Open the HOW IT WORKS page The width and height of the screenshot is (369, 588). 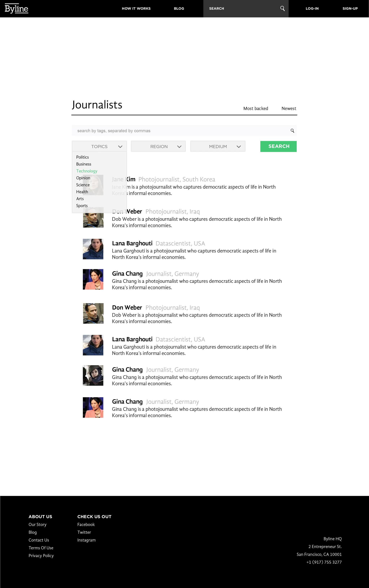[x=136, y=8]
